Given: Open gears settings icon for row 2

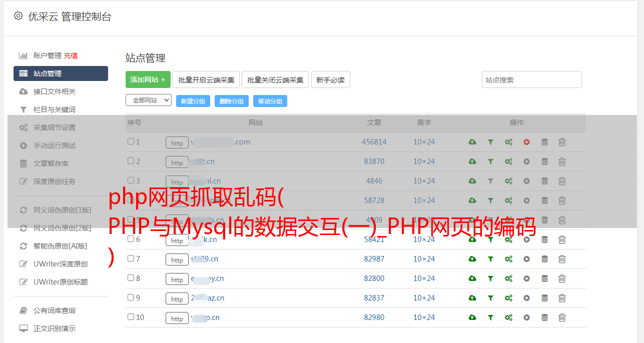Looking at the screenshot, I should click(x=508, y=161).
